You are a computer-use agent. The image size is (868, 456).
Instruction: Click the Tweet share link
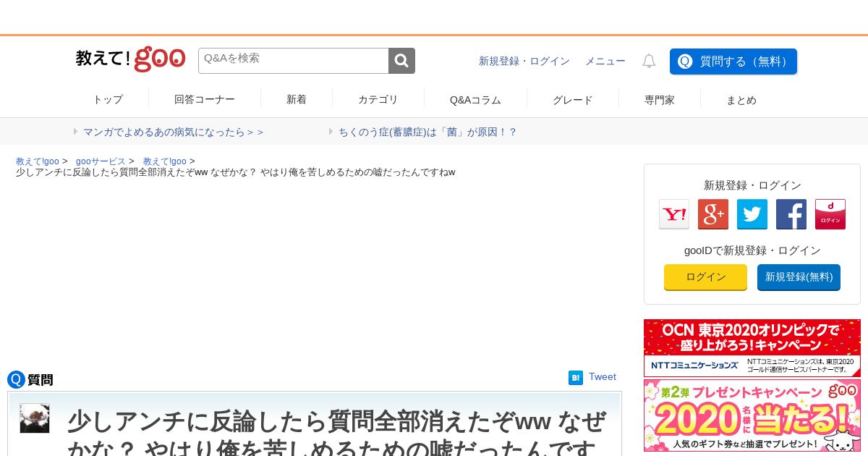603,377
